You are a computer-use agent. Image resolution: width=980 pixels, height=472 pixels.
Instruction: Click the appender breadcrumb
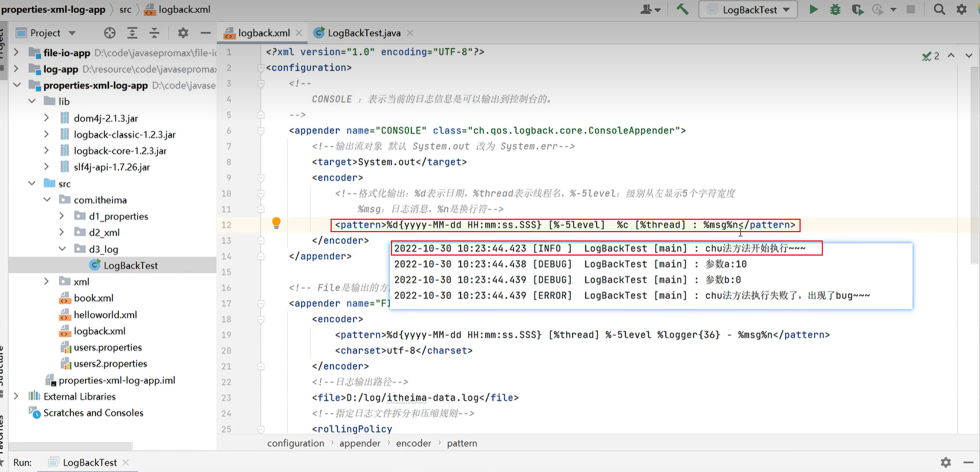point(360,443)
